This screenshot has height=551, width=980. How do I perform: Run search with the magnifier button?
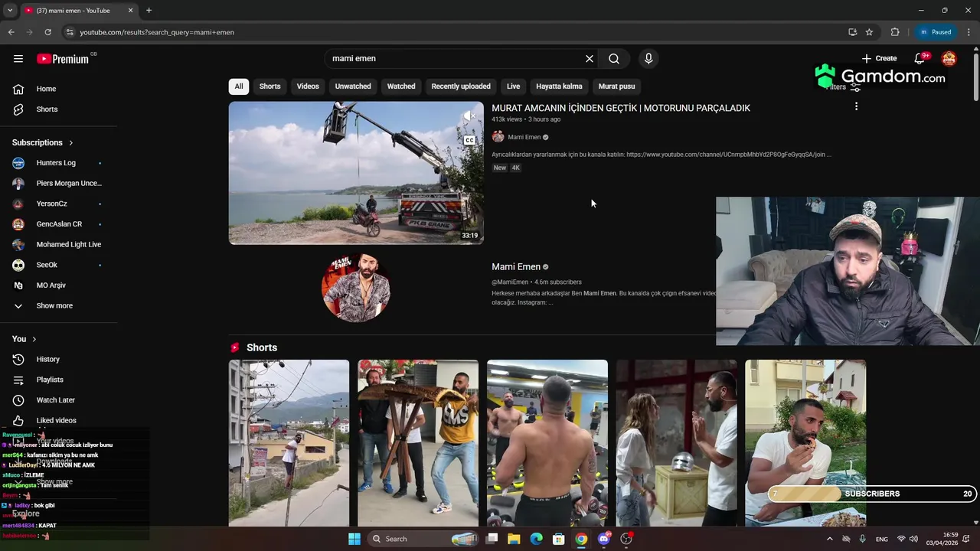coord(614,58)
